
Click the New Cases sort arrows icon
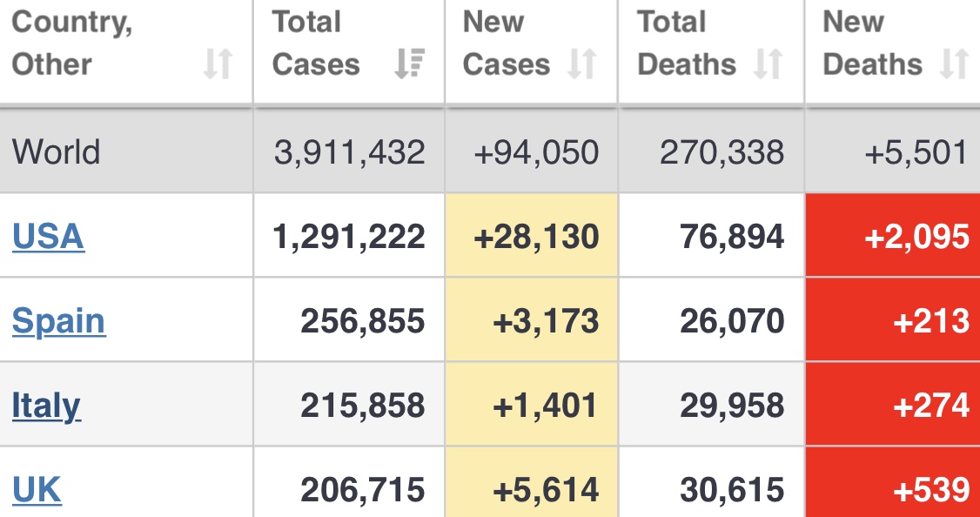click(582, 64)
